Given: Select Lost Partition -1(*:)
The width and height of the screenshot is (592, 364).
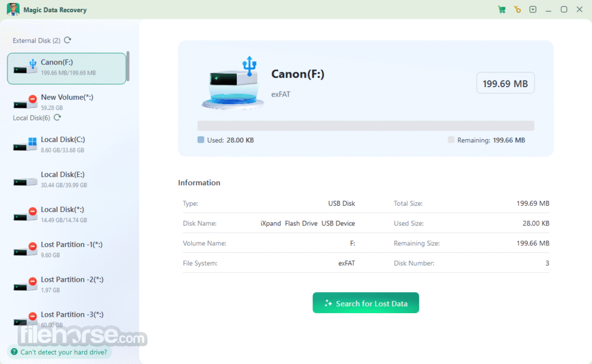Looking at the screenshot, I should (67, 249).
